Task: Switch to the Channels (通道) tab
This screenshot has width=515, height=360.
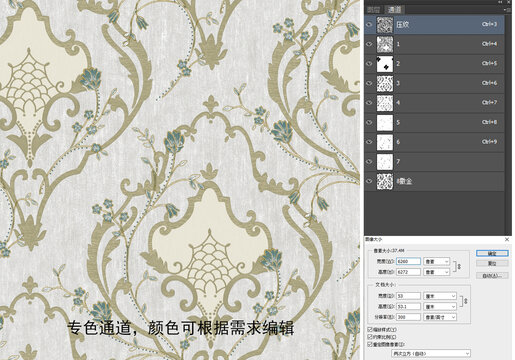Action: click(394, 10)
